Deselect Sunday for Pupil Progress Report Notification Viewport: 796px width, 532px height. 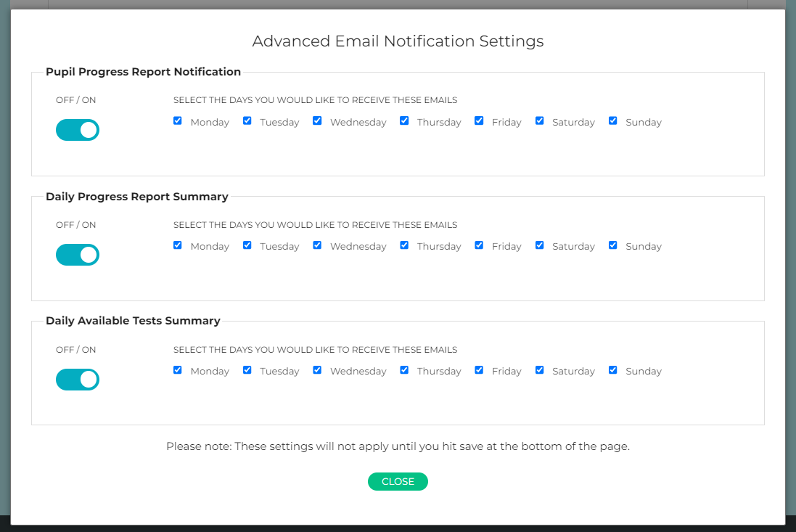[x=612, y=120]
